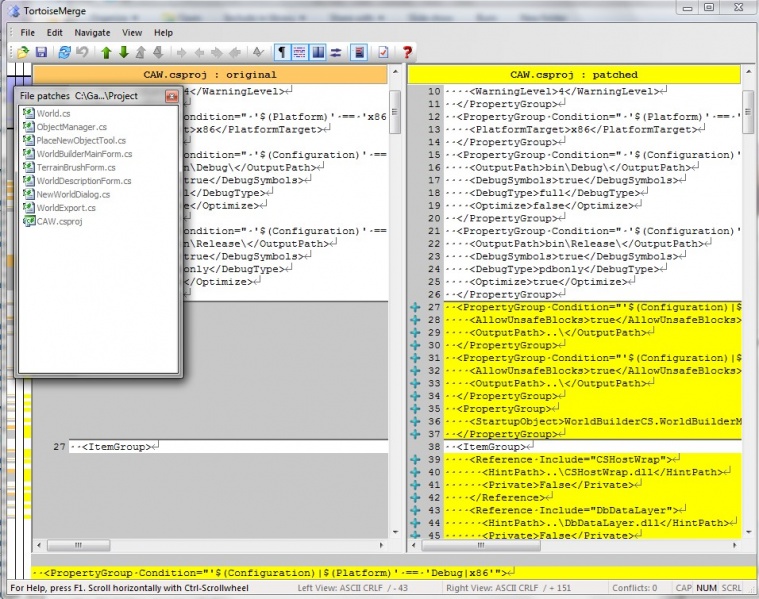The width and height of the screenshot is (759, 599).
Task: Open the File menu
Action: point(28,32)
